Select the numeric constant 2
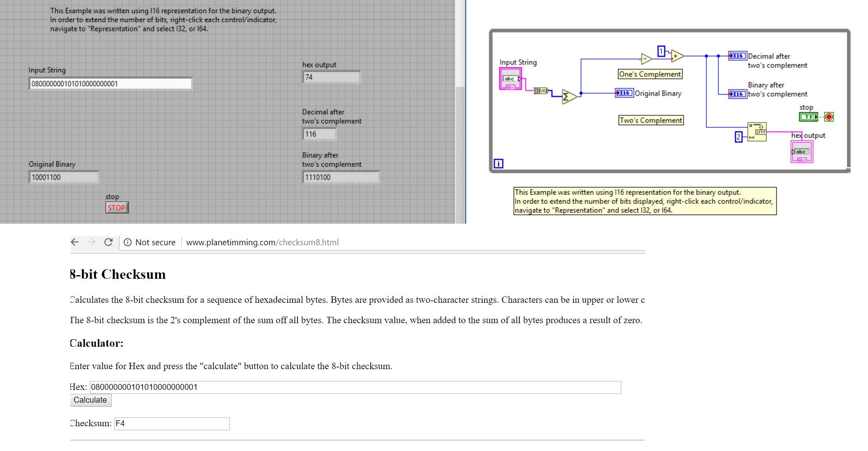The height and width of the screenshot is (451, 868). pyautogui.click(x=738, y=137)
